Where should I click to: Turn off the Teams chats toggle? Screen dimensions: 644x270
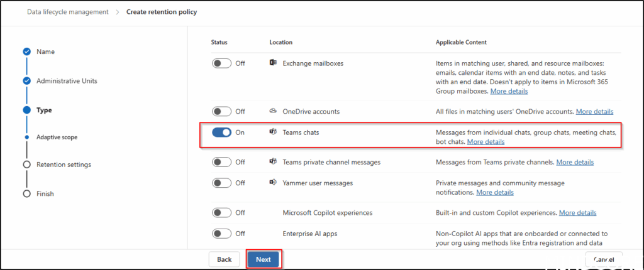click(221, 132)
